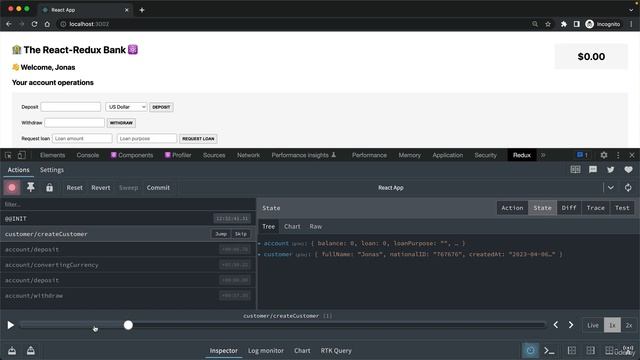This screenshot has height=360, width=640.
Task: Switch to the Actions tab
Action: 18,170
